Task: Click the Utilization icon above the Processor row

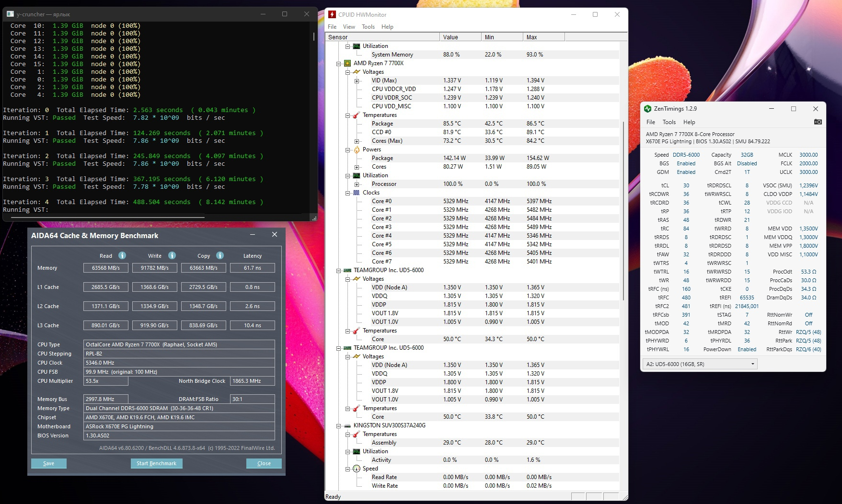Action: tap(357, 175)
